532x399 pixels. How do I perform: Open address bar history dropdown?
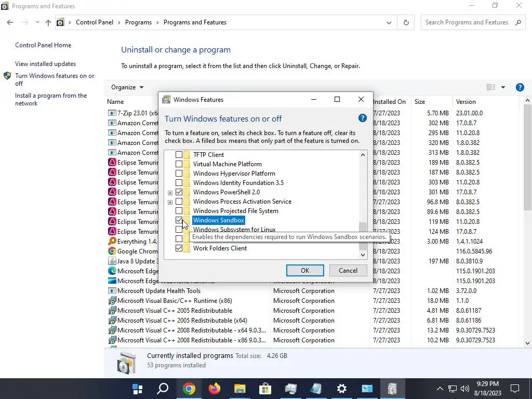click(389, 23)
